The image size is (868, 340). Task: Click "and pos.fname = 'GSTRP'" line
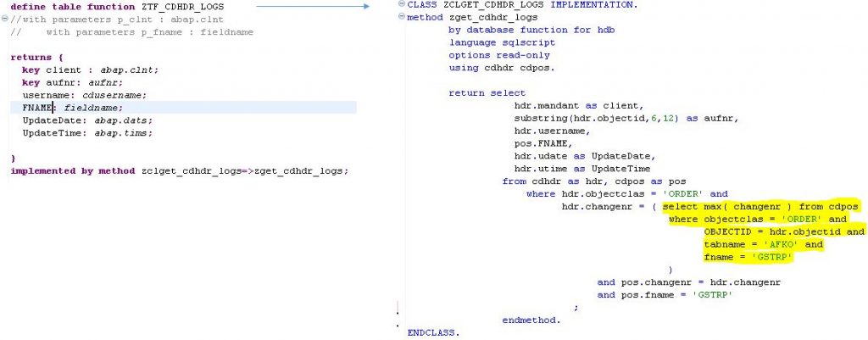coord(665,294)
